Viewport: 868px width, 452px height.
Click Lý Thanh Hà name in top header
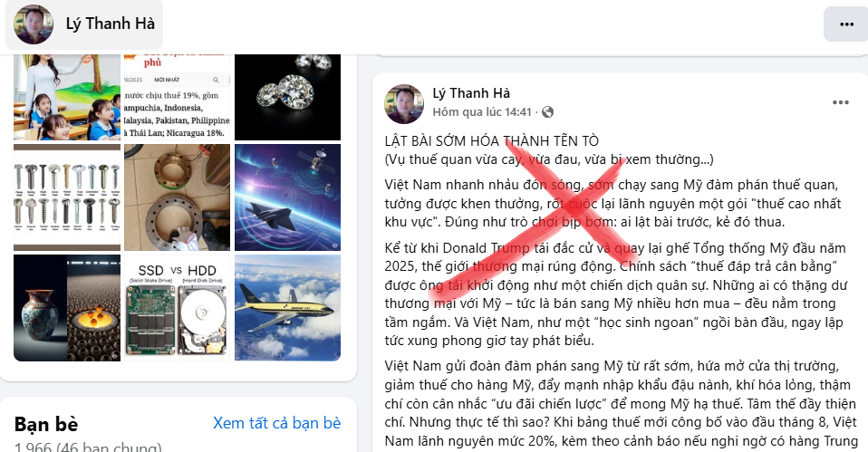111,24
